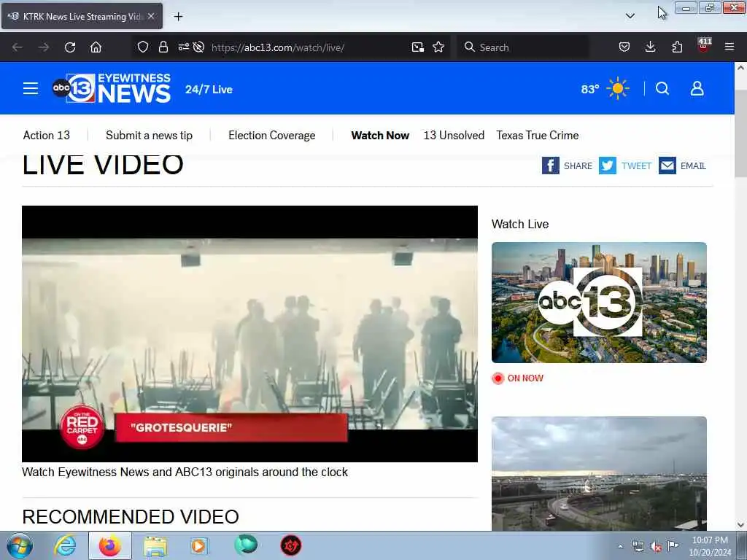This screenshot has width=747, height=560.
Task: Click the TWEET text link
Action: [x=636, y=166]
